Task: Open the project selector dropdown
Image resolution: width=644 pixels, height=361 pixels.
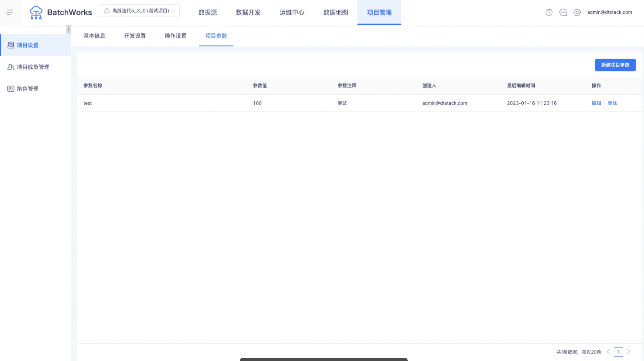Action: 139,11
